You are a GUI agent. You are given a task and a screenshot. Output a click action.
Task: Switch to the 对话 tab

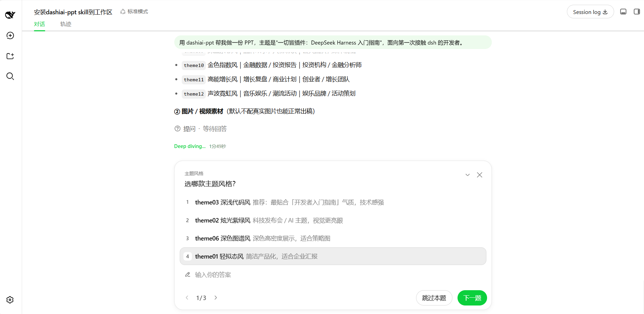click(x=39, y=24)
